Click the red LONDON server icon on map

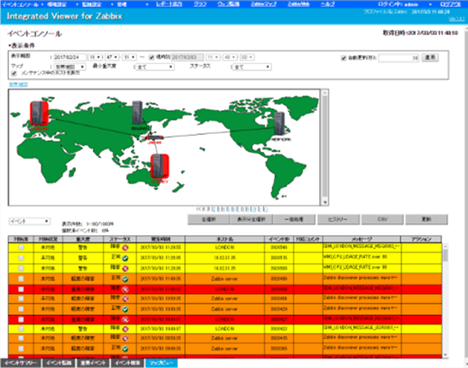(x=39, y=113)
